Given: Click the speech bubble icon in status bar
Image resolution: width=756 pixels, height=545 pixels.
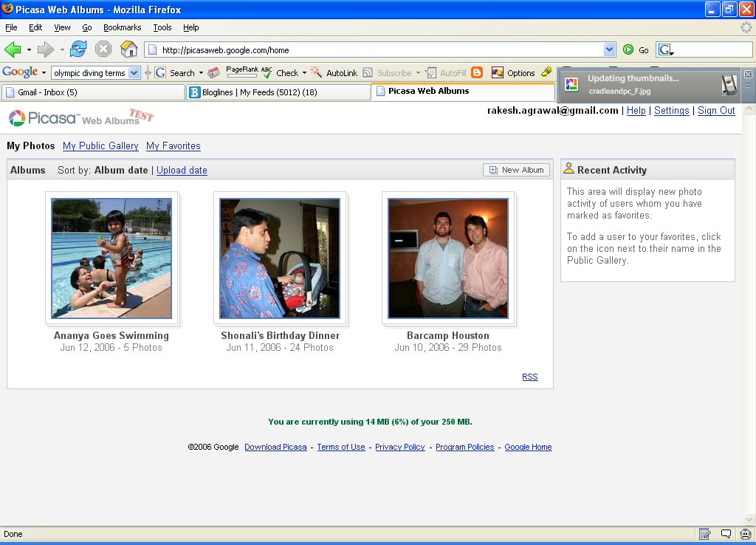Looking at the screenshot, I should 726,534.
